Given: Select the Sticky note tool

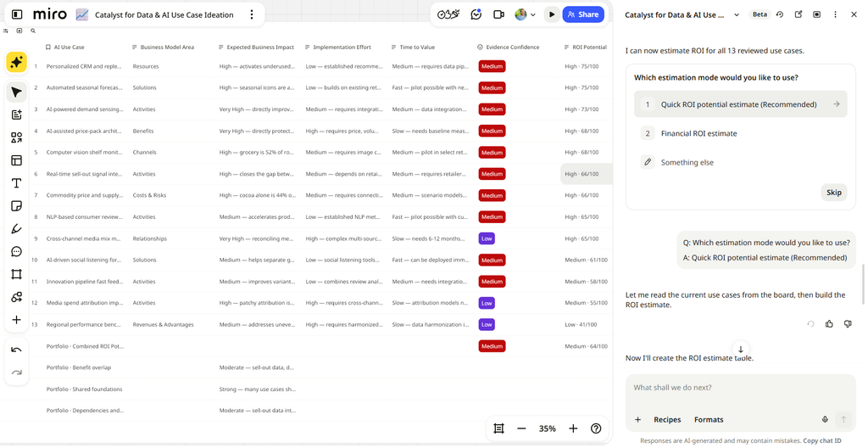Looking at the screenshot, I should pyautogui.click(x=17, y=205).
